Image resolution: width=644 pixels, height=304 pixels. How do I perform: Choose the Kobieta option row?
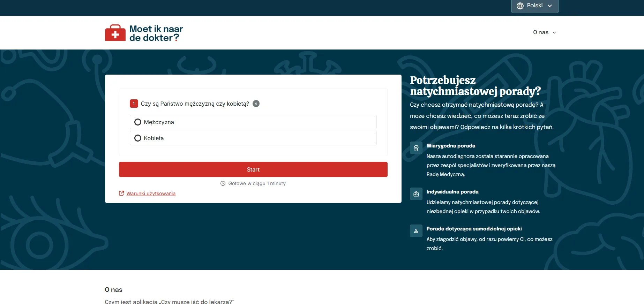coord(253,138)
